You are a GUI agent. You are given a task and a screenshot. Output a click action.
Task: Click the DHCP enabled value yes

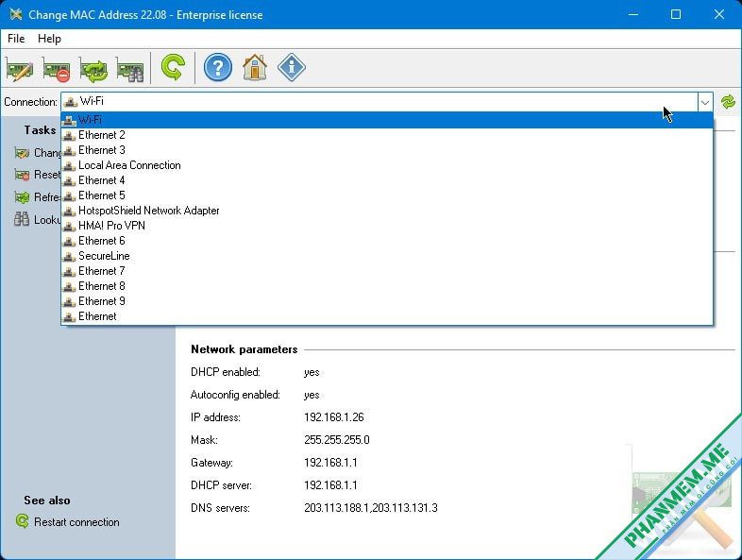tap(312, 372)
